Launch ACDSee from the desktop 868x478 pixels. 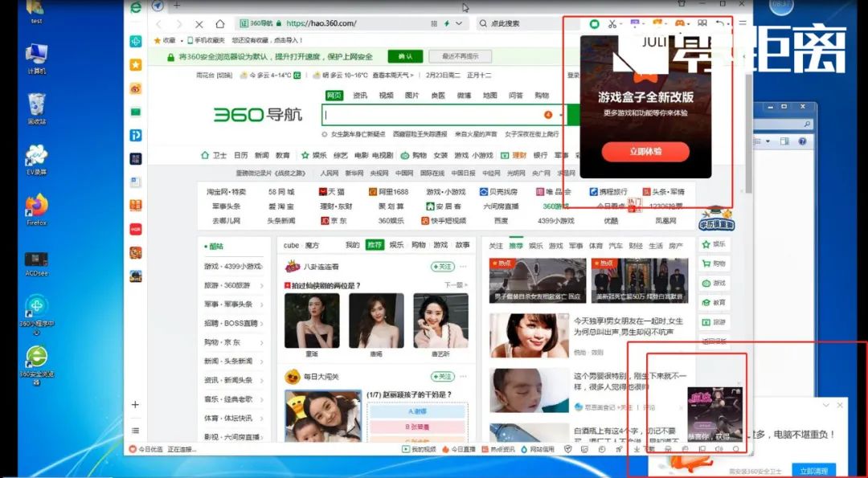point(36,264)
